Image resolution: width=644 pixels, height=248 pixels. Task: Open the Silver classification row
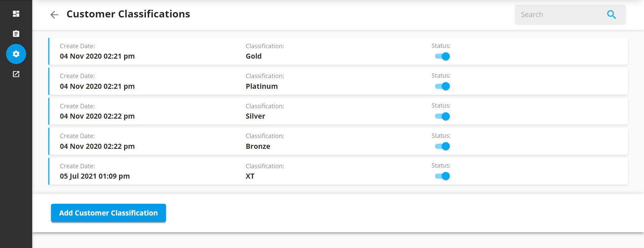coord(338,111)
